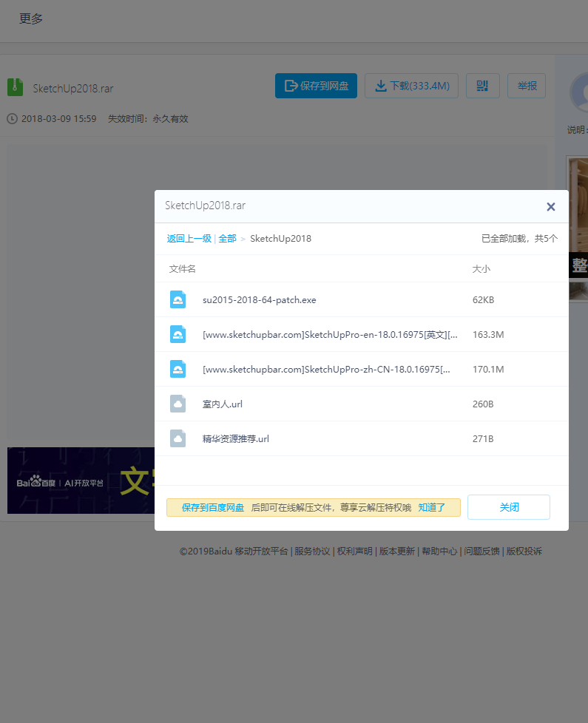Viewport: 588px width, 723px height.
Task: Click 问题反馈 footer link
Action: (481, 551)
